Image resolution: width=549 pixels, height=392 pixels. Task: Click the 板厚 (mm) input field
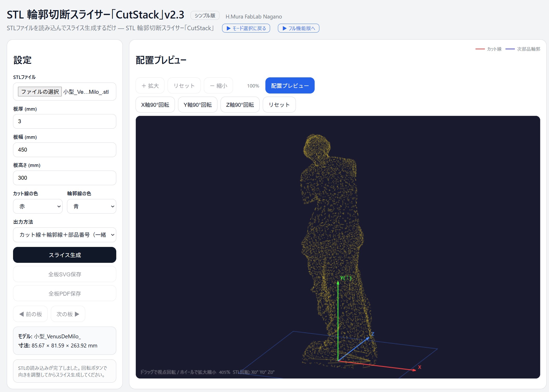tap(65, 121)
